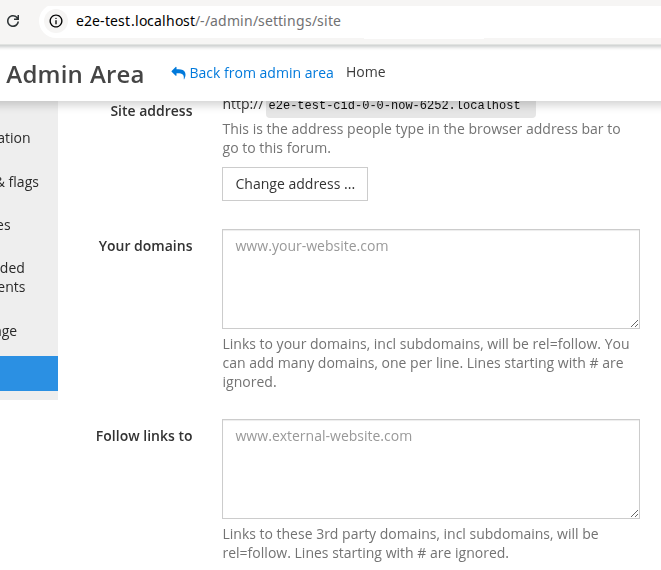Click the Change address ... button
The height and width of the screenshot is (570, 661).
click(295, 184)
